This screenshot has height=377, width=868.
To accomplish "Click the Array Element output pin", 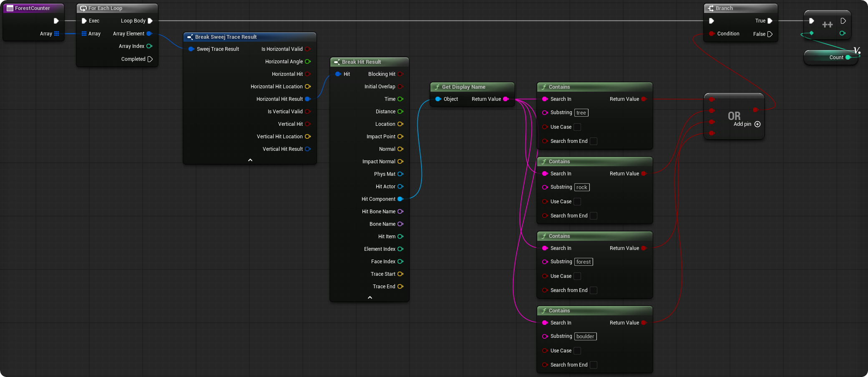I will (x=149, y=34).
